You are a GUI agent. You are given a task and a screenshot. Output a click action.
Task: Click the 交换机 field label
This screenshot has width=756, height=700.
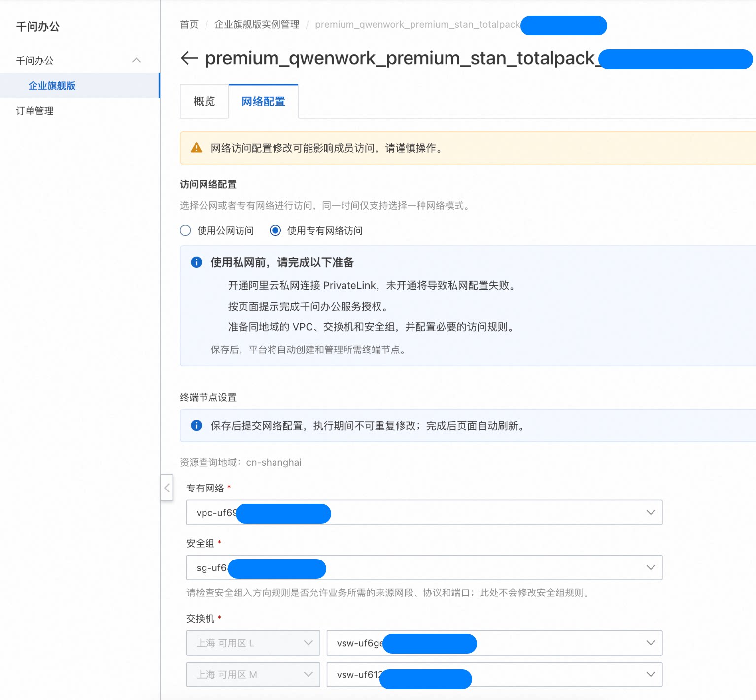coord(201,618)
